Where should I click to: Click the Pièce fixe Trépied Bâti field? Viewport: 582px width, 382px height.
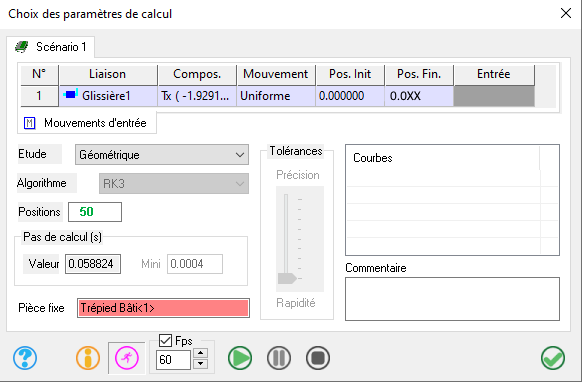(163, 308)
